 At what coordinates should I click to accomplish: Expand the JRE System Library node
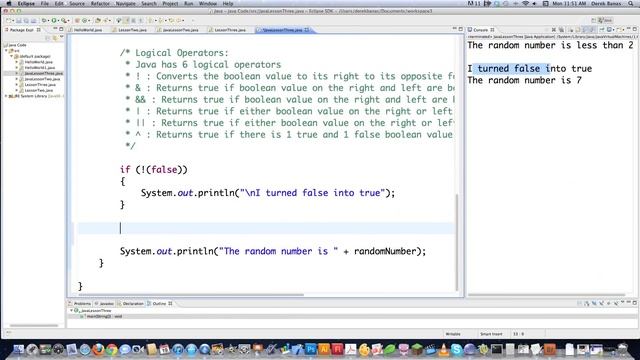pos(6,96)
